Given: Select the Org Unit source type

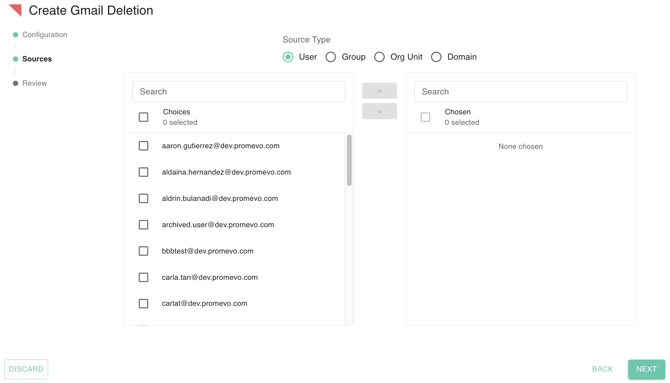Looking at the screenshot, I should coord(379,57).
